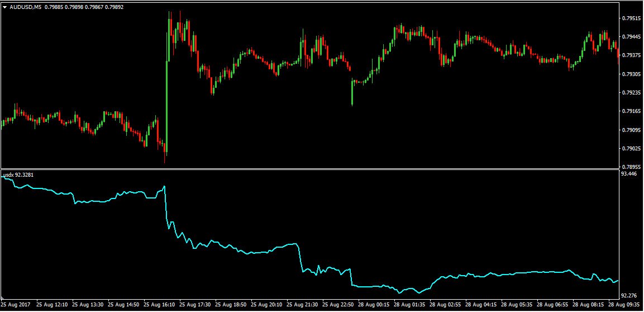Click the 28 Aug 04:15 time label
The height and width of the screenshot is (312, 644).
tap(480, 305)
